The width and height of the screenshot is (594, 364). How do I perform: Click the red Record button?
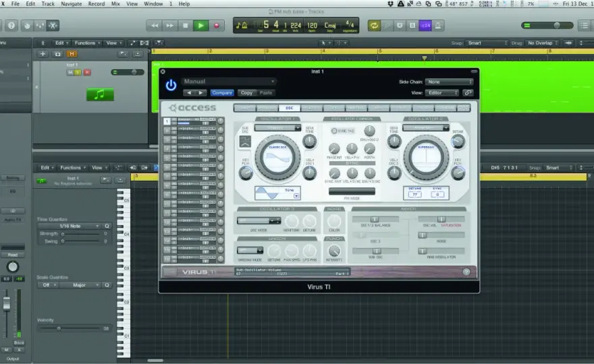(216, 26)
